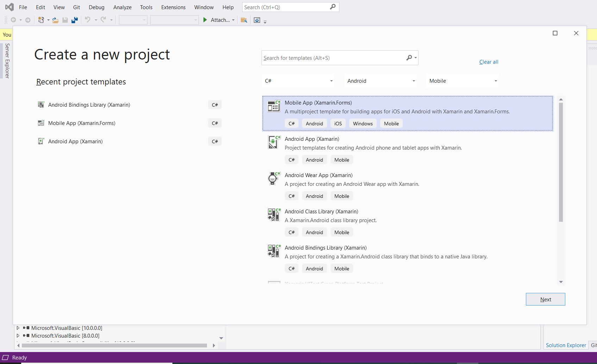597x364 pixels.
Task: Open the C# language filter dropdown
Action: (x=298, y=81)
